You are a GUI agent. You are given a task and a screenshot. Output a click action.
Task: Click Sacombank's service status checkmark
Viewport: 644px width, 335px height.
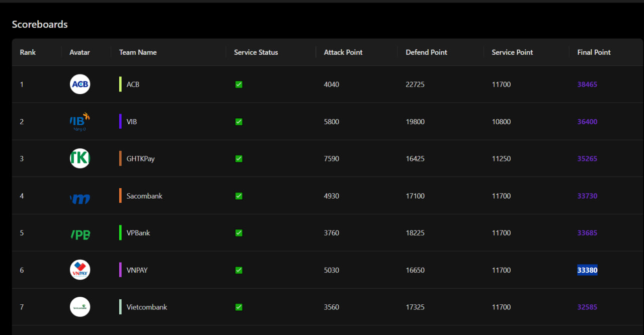[x=238, y=196]
